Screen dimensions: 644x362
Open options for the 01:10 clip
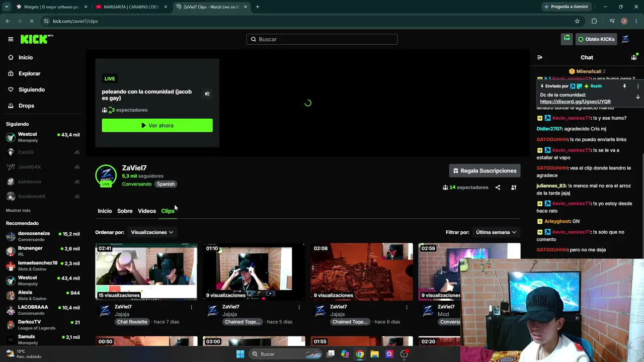[299, 307]
